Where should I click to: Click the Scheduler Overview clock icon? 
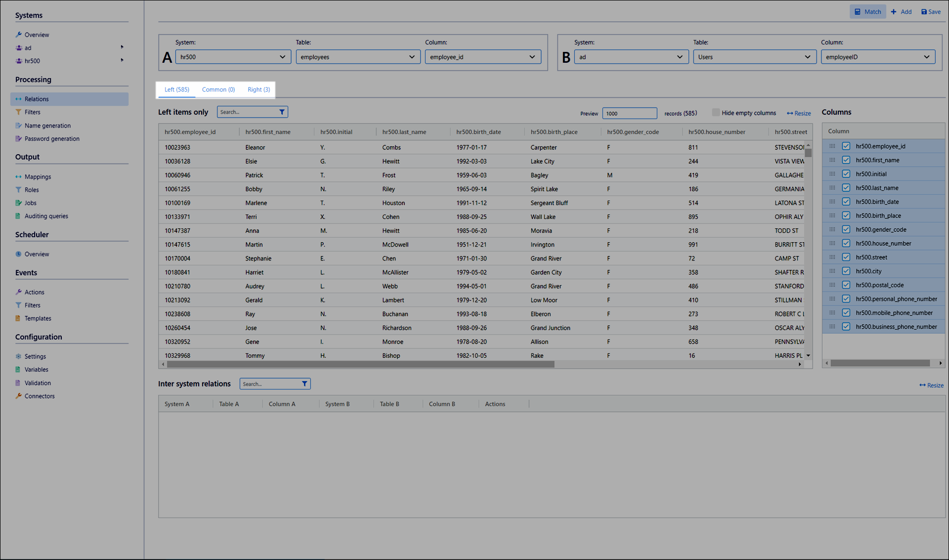click(18, 254)
